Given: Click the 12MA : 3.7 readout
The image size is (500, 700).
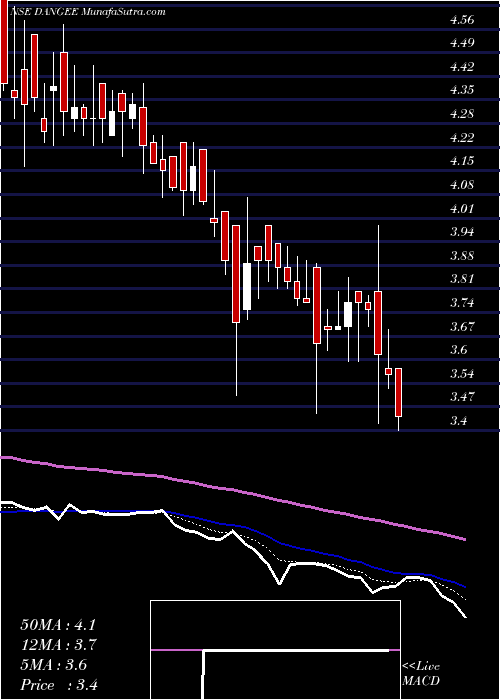Looking at the screenshot, I should [x=59, y=645].
